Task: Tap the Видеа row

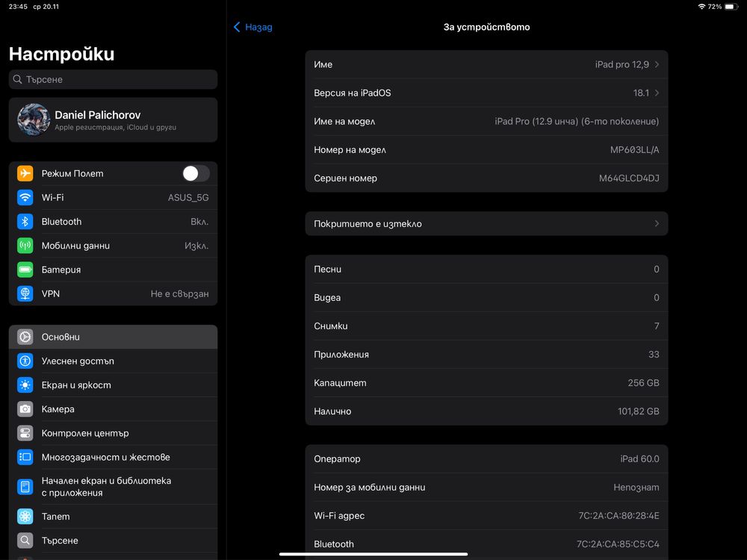Action: (x=486, y=298)
